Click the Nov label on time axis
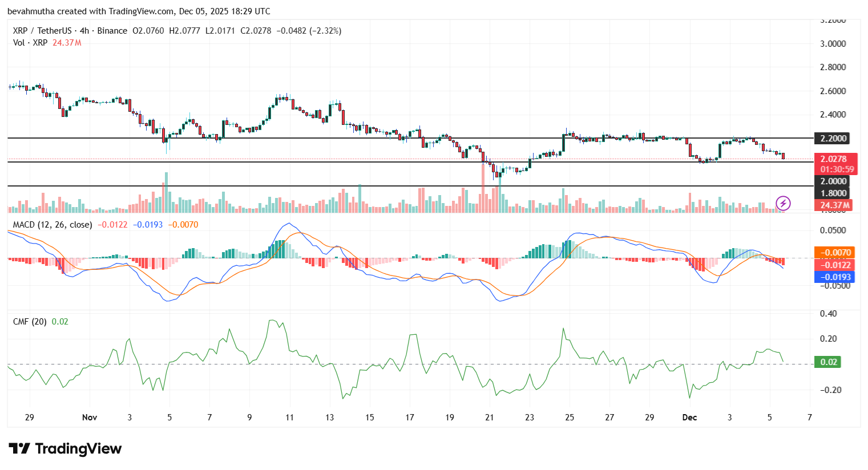Image resolution: width=868 pixels, height=470 pixels. (90, 418)
